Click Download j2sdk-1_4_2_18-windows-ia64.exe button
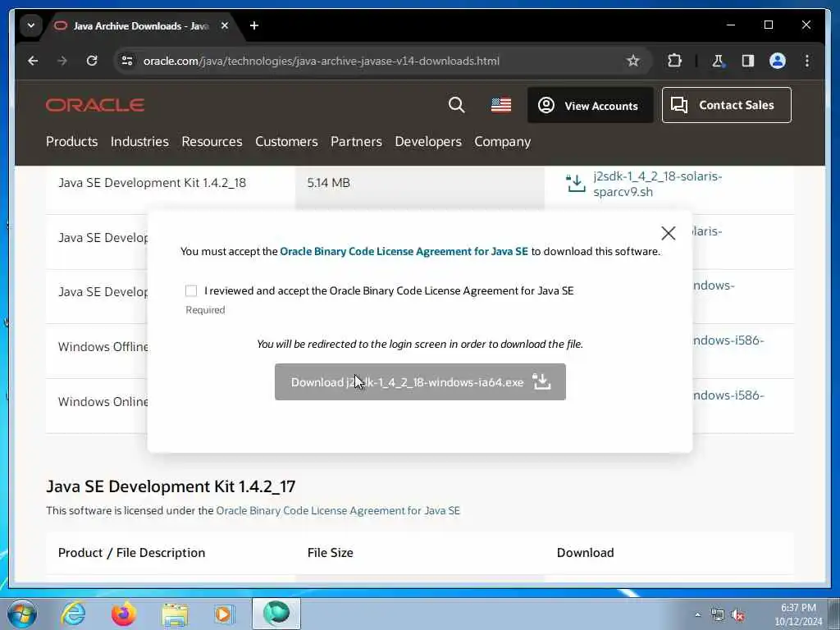The image size is (840, 630). 420,382
